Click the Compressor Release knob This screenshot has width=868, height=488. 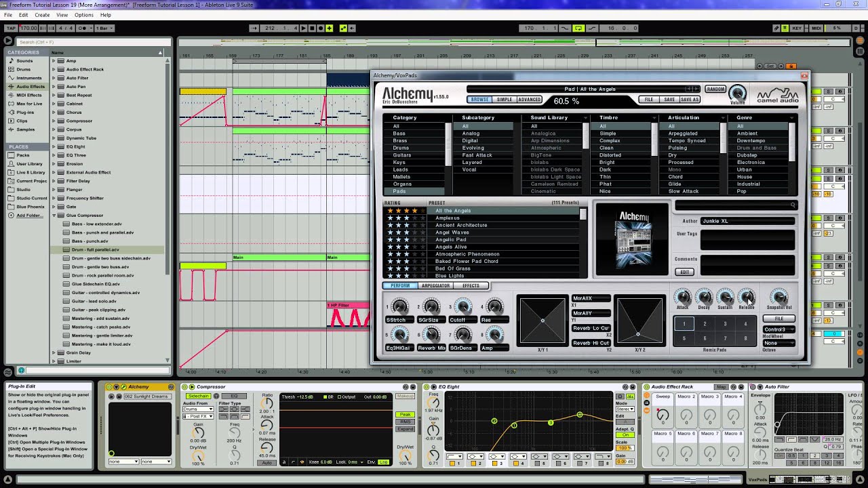pos(267,447)
